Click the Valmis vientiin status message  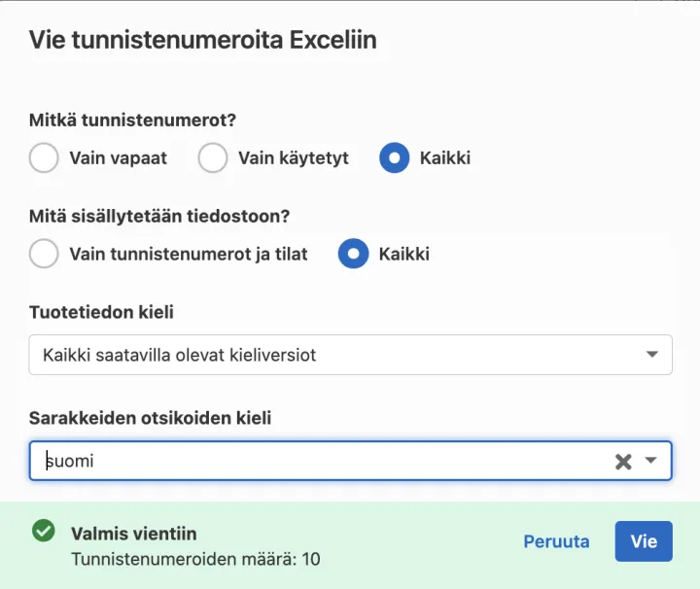(134, 533)
